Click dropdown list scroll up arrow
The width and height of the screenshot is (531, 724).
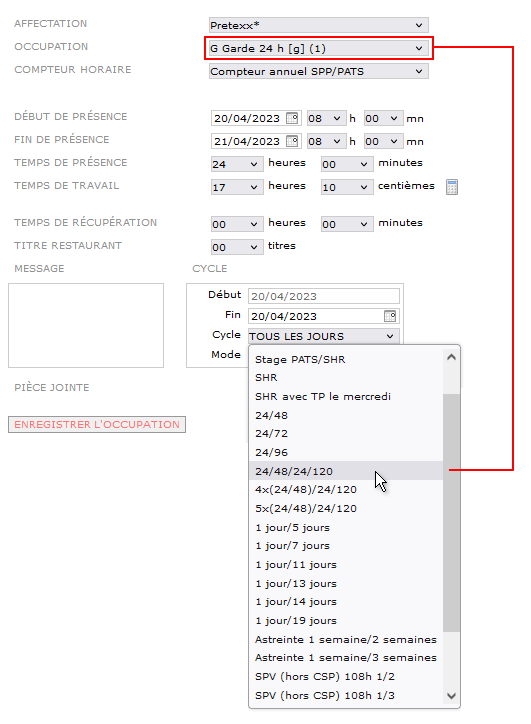coord(452,357)
